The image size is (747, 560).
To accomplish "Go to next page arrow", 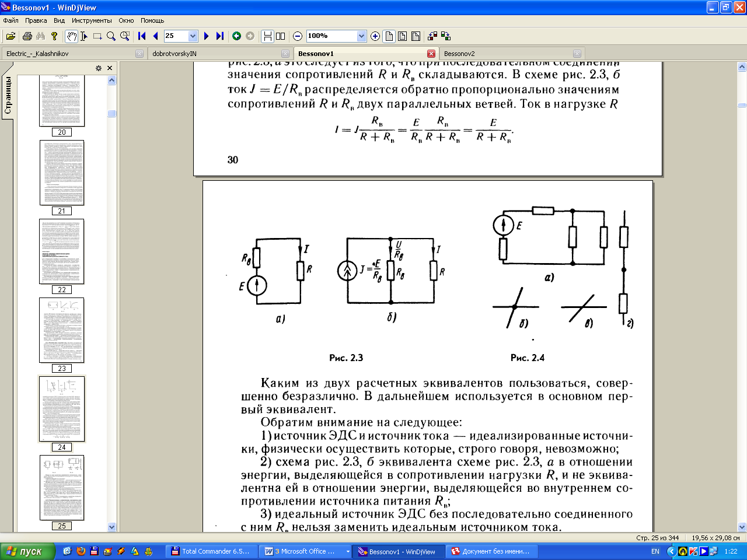I will click(x=206, y=36).
